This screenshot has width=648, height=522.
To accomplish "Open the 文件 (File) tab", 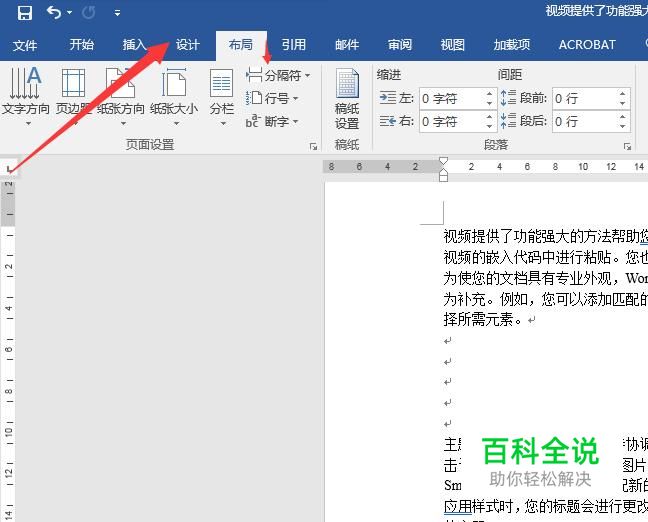I will (25, 45).
